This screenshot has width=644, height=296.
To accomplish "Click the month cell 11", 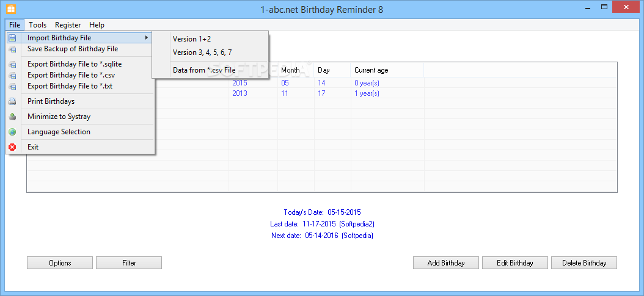I will pyautogui.click(x=285, y=93).
